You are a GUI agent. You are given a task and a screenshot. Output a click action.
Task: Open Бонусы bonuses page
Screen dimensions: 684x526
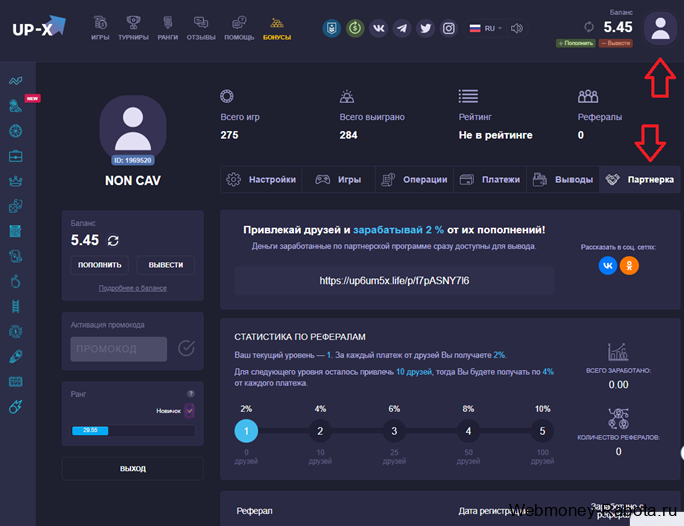277,29
